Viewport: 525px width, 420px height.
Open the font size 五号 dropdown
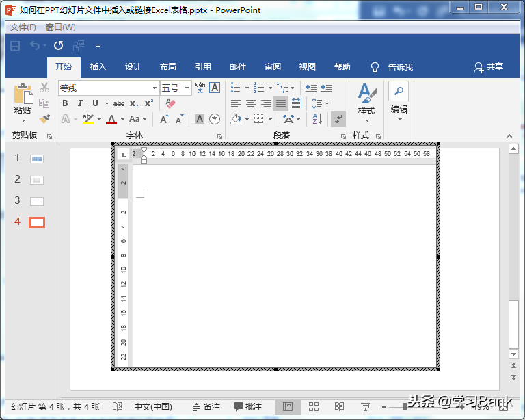(187, 88)
